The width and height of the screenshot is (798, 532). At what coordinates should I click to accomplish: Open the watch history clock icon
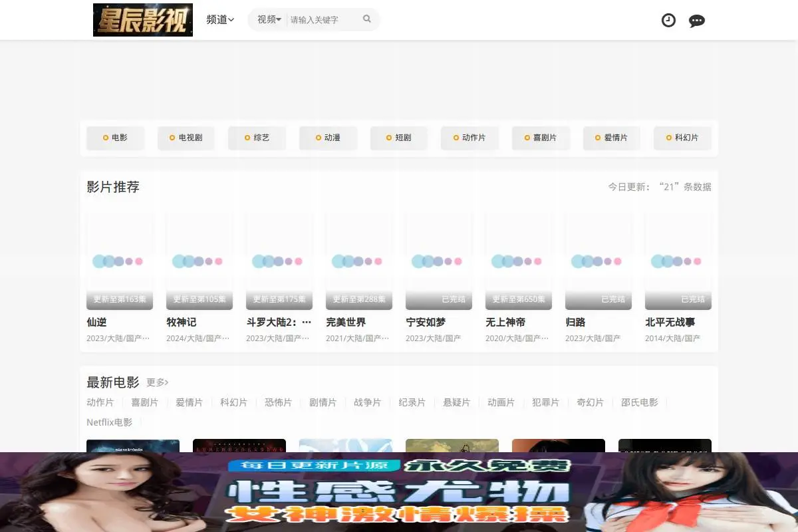tap(668, 20)
